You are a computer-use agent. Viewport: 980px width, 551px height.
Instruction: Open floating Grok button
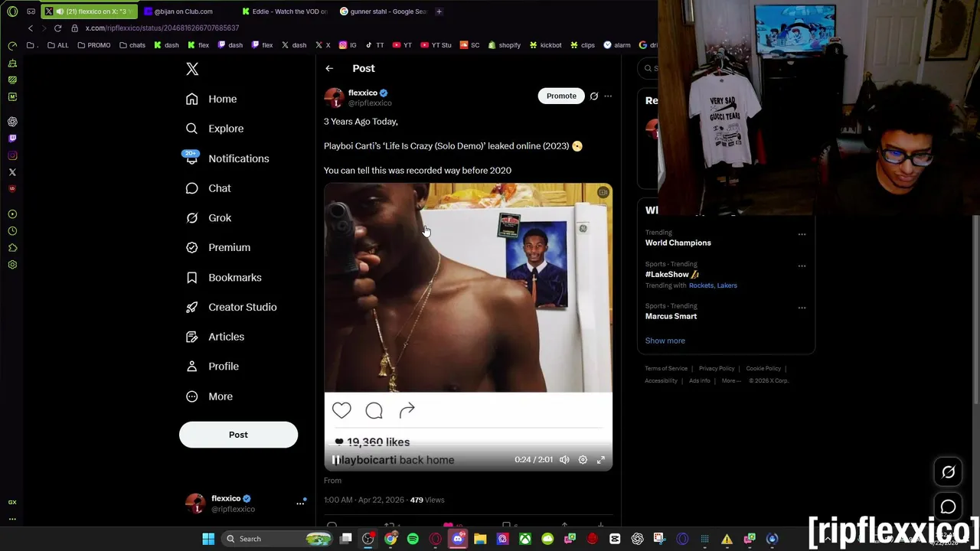(948, 472)
